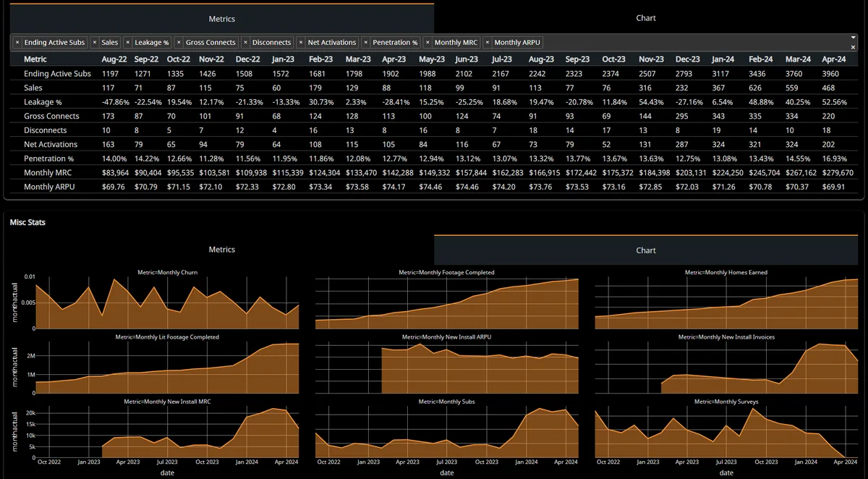868x479 pixels.
Task: Select the Ending Active Subs table row label
Action: click(x=57, y=74)
